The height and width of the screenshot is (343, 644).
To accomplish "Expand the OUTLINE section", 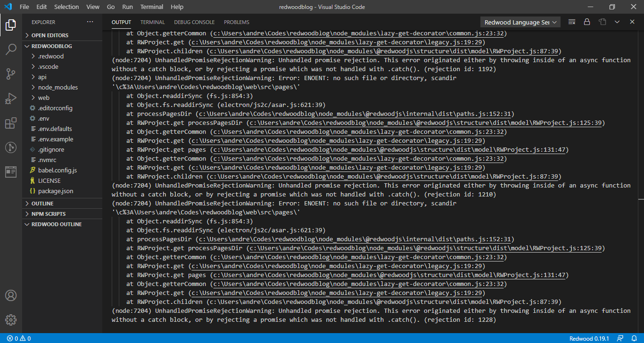I will [x=62, y=204].
